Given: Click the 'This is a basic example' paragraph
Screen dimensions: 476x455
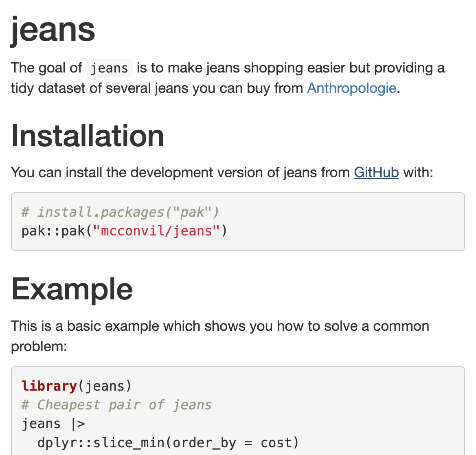Looking at the screenshot, I should pos(220,326).
